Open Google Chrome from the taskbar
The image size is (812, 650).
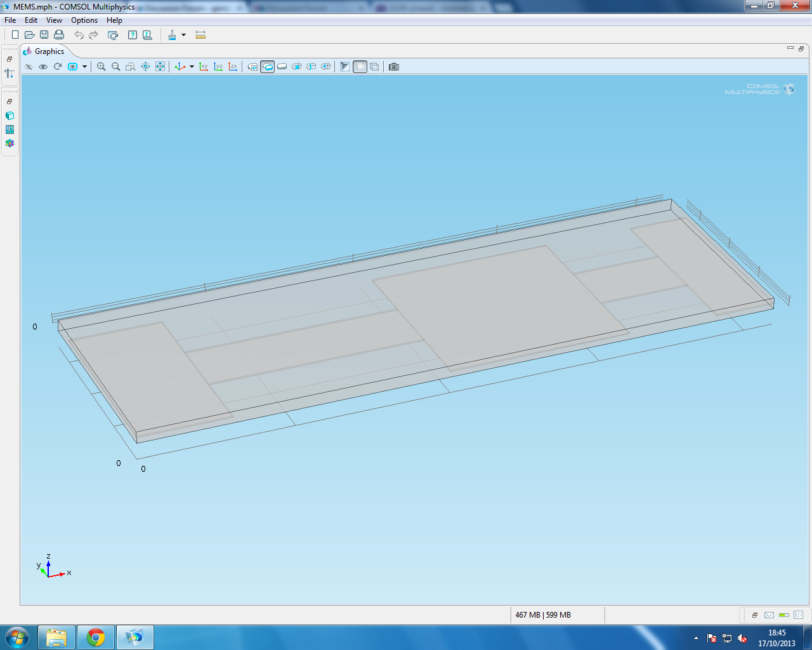[x=96, y=637]
